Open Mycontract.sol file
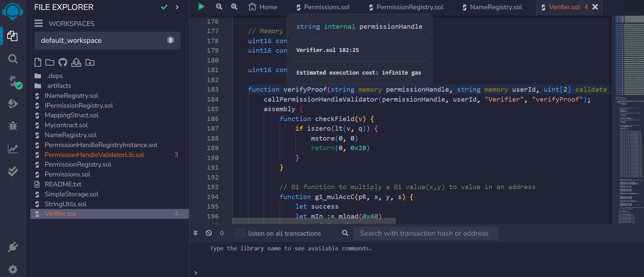 pyautogui.click(x=66, y=125)
